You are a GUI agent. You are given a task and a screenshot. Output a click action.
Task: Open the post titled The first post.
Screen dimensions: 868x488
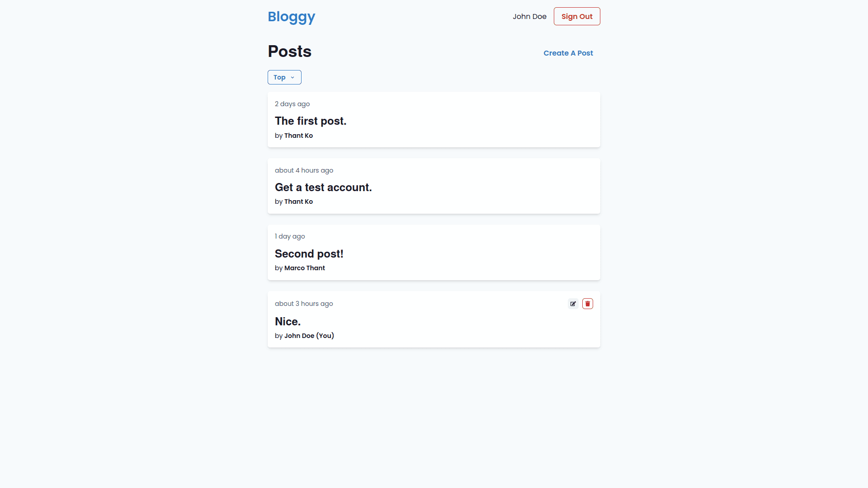coord(311,121)
